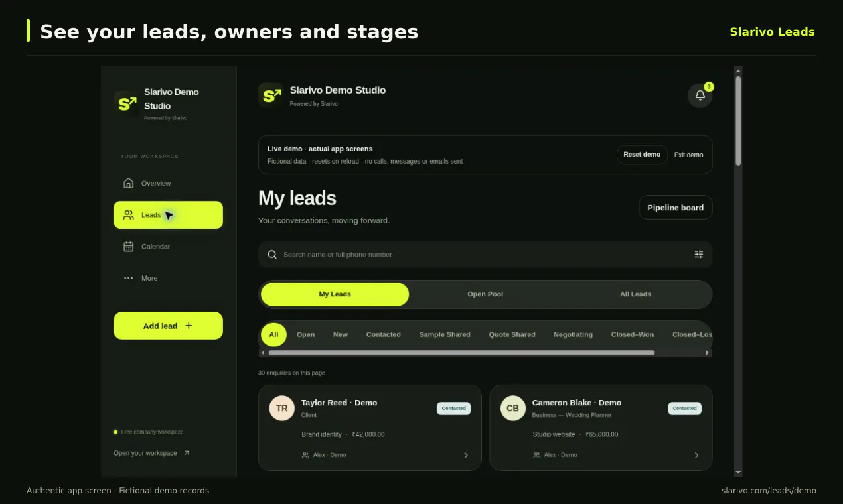Focus the search name or phone field
Image resolution: width=843 pixels, height=504 pixels.
point(485,254)
